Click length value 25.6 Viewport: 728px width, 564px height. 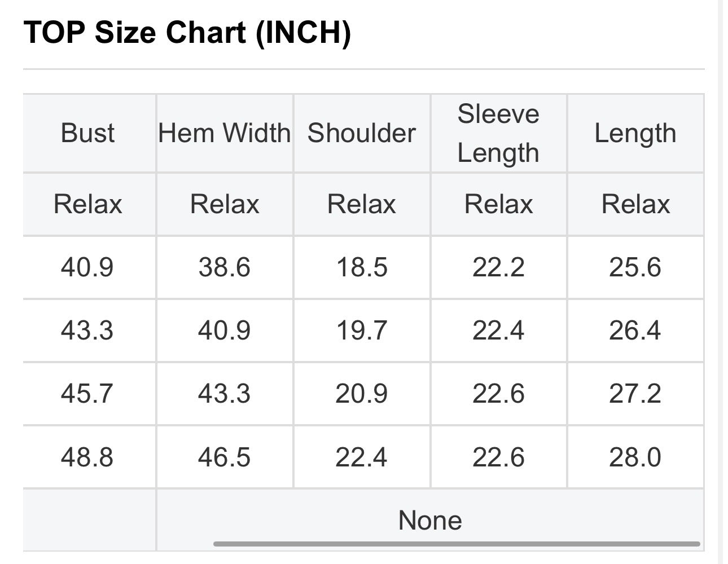(x=635, y=267)
